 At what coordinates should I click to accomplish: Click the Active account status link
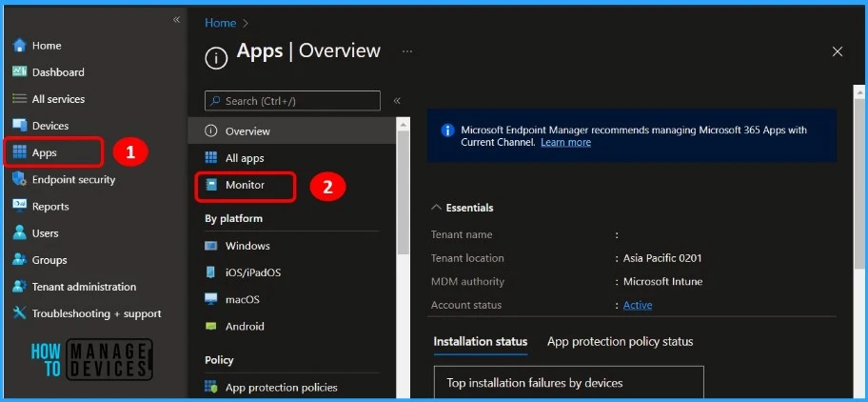point(638,305)
